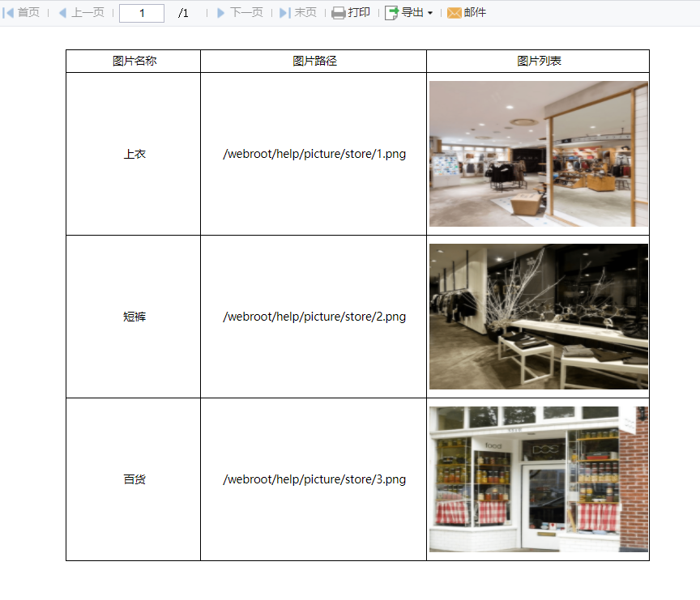Print the report with 打印
This screenshot has width=700, height=600.
click(x=359, y=12)
